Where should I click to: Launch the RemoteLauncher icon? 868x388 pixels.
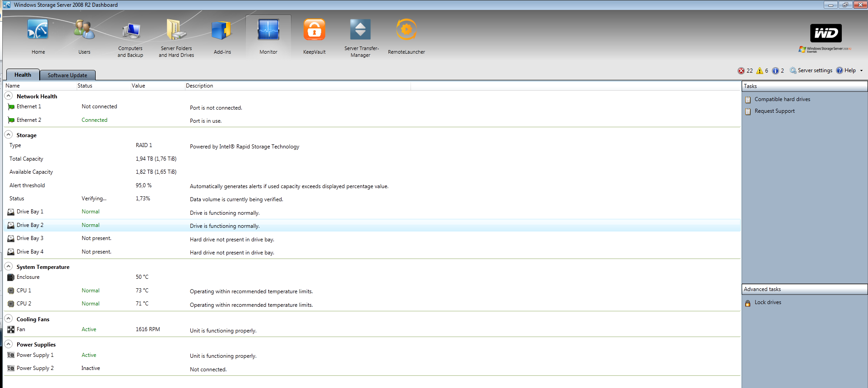point(406,30)
